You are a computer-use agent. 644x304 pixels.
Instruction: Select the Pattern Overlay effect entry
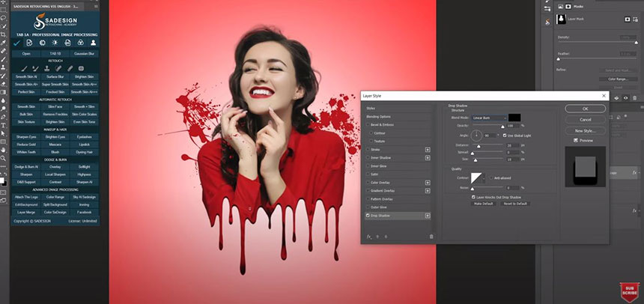[398, 199]
